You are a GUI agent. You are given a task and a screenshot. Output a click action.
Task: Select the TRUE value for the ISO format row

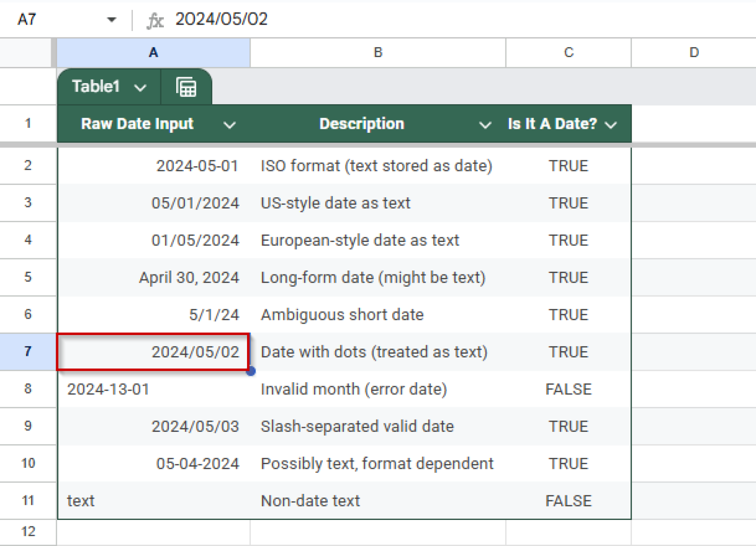(568, 166)
